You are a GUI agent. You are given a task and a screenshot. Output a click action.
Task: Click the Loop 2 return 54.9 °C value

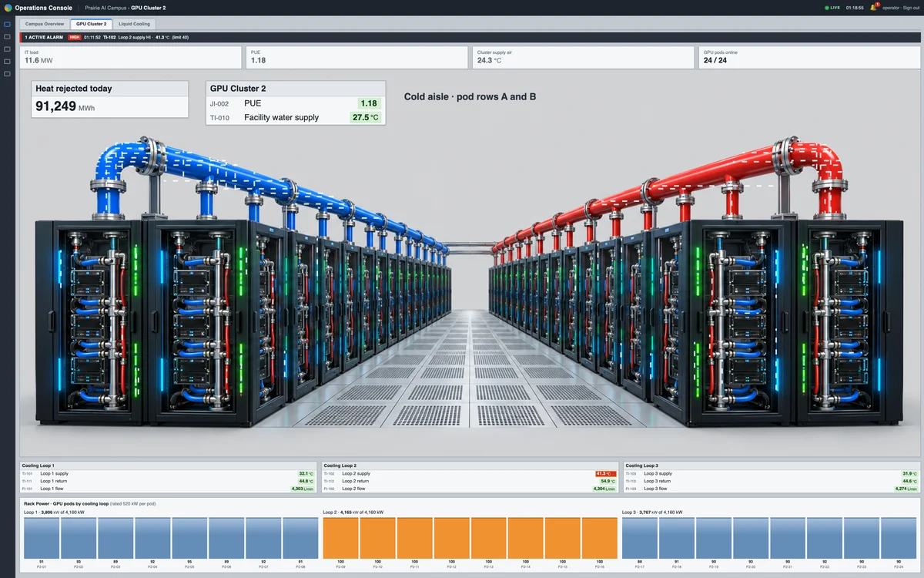pyautogui.click(x=608, y=481)
